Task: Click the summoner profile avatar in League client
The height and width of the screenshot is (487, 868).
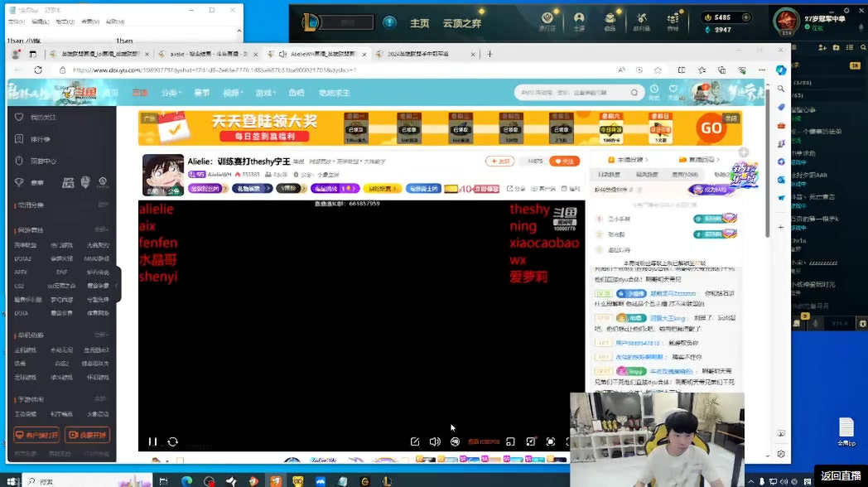Action: click(x=786, y=21)
